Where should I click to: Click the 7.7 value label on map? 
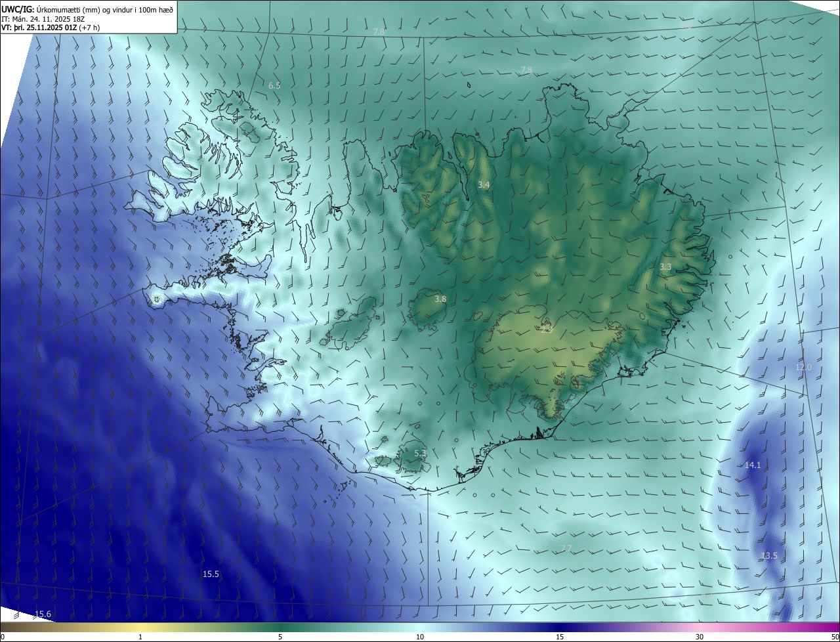point(566,548)
